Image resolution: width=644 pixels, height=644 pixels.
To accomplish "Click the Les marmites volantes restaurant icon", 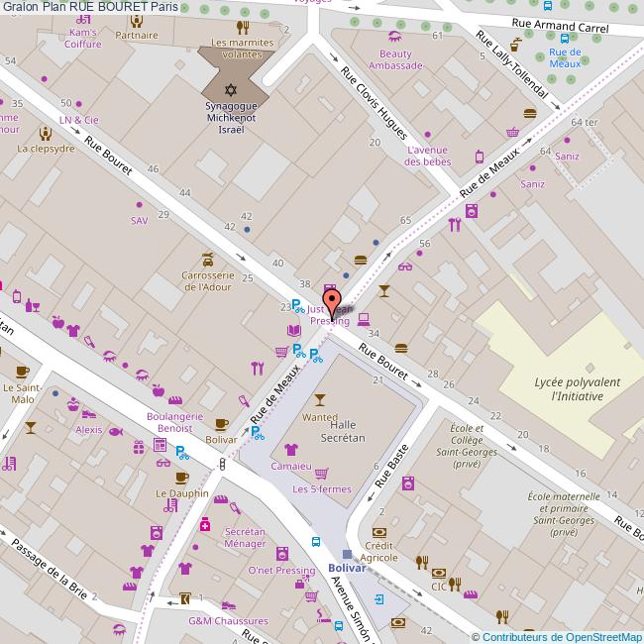I will (243, 28).
